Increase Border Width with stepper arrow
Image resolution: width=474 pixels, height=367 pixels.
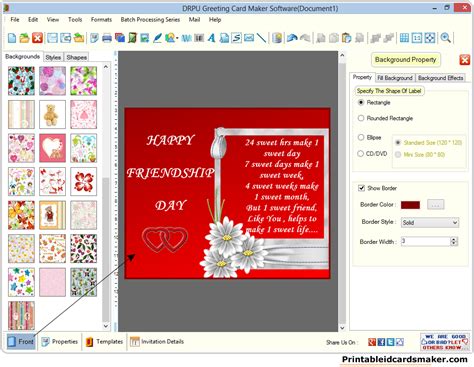[x=454, y=239]
